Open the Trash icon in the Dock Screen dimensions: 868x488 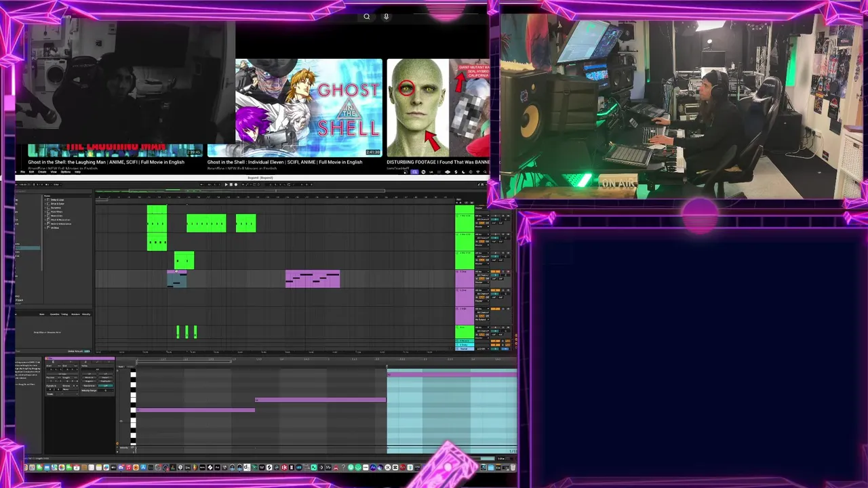[513, 467]
